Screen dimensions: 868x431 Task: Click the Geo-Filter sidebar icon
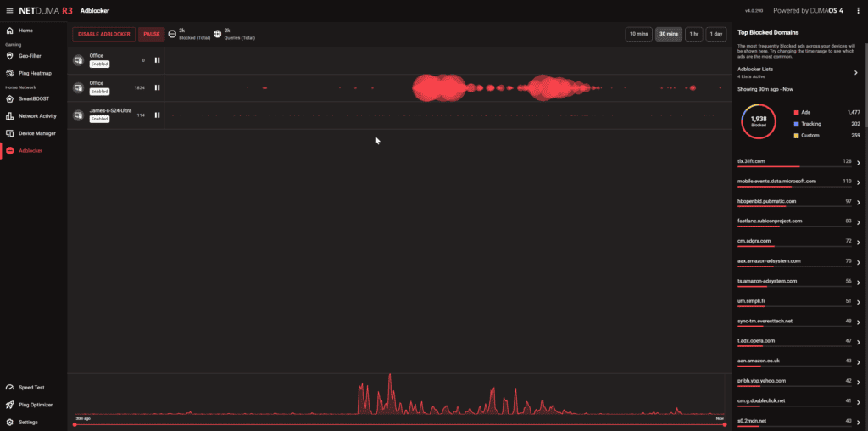pos(9,55)
